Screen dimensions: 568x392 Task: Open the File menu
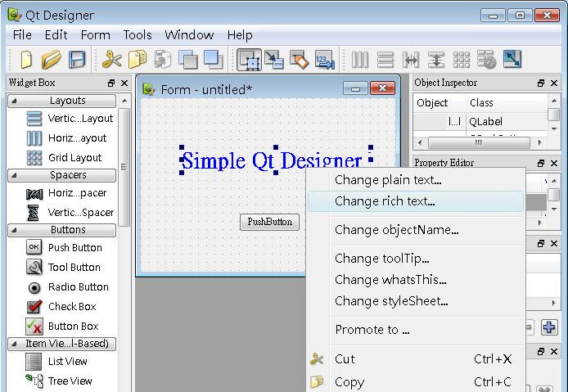coord(22,35)
